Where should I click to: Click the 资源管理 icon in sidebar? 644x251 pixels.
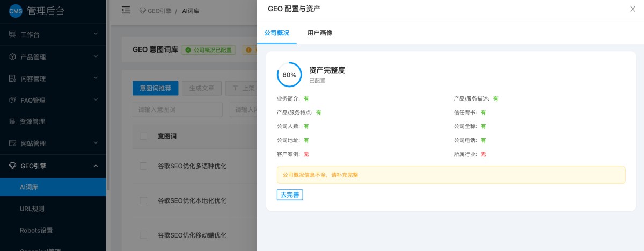point(12,121)
